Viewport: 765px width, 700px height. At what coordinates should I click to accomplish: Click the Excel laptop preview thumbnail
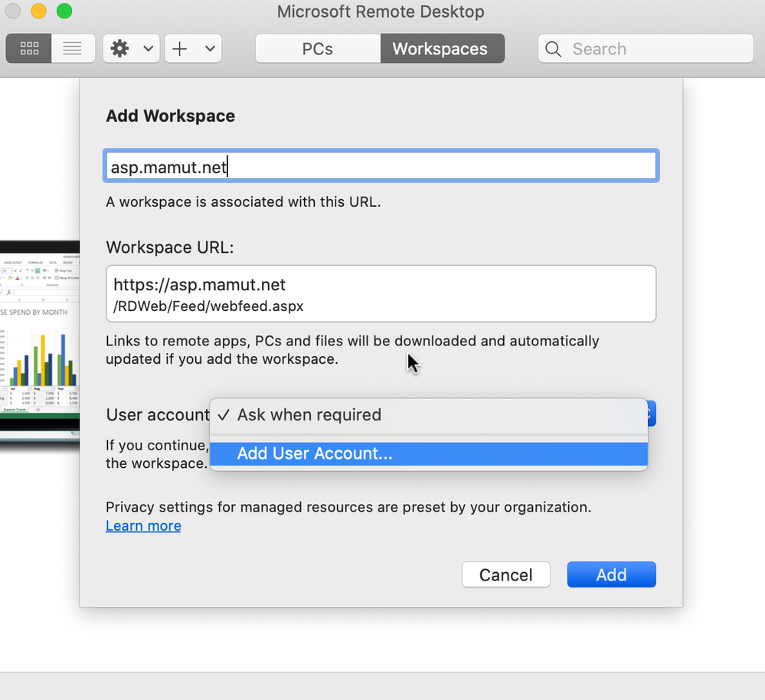[40, 341]
